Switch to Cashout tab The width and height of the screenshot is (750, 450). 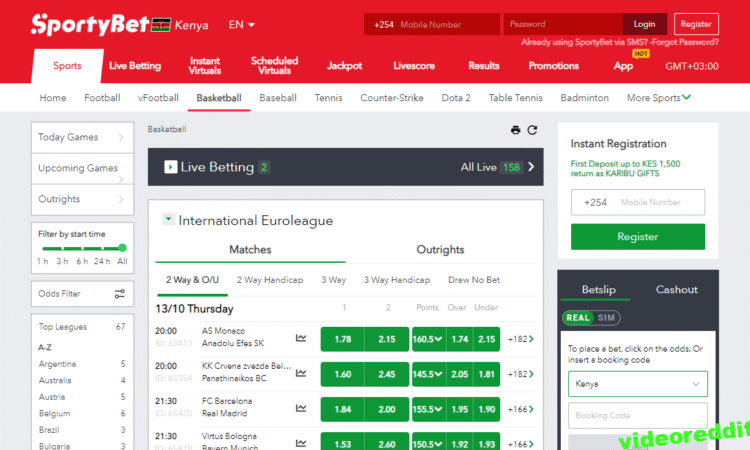coord(676,289)
